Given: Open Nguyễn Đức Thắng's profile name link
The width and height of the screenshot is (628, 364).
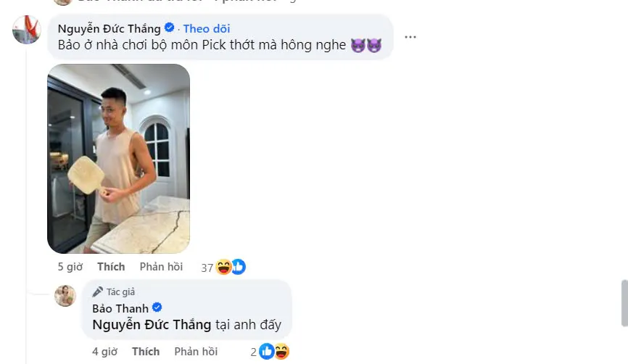Looking at the screenshot, I should 109,28.
